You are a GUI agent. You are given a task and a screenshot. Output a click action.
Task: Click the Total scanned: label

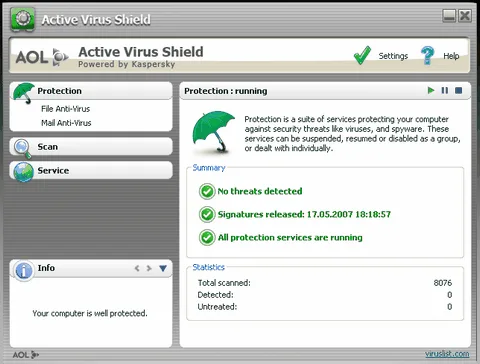pos(224,283)
